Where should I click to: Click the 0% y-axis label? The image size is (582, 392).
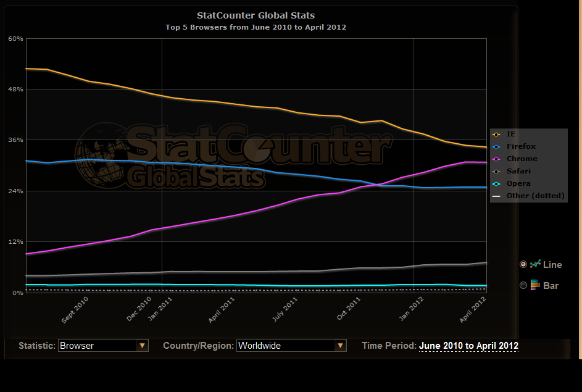[x=17, y=293]
